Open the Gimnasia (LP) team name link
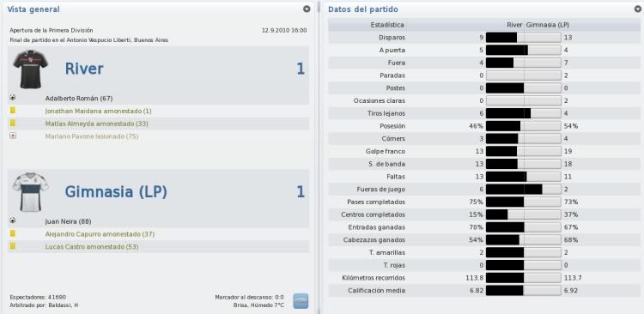This screenshot has height=314, width=644. pos(116,192)
